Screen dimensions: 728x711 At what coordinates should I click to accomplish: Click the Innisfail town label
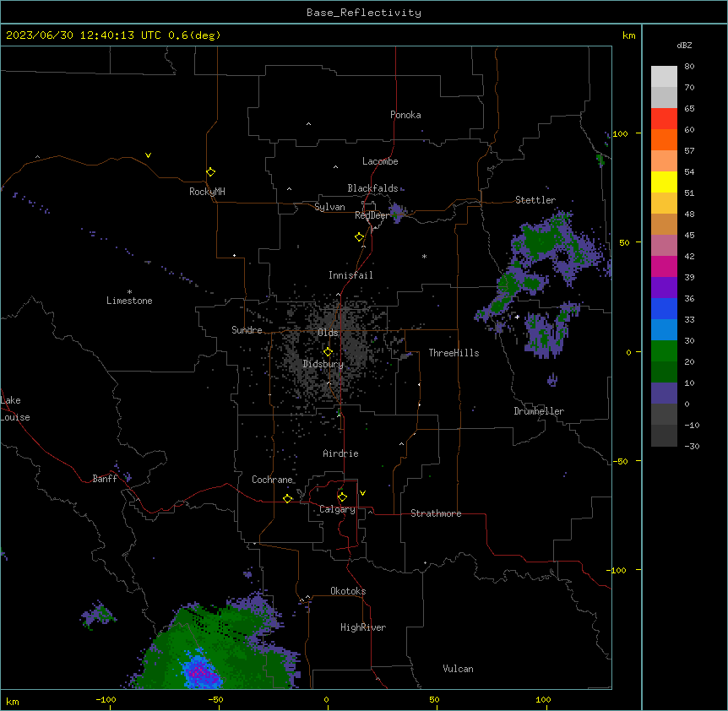(350, 275)
